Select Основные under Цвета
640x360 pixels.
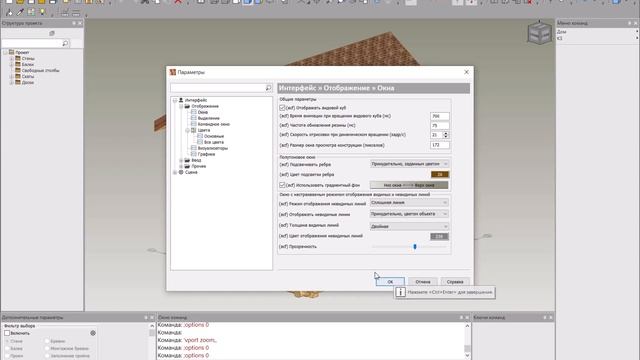click(214, 136)
